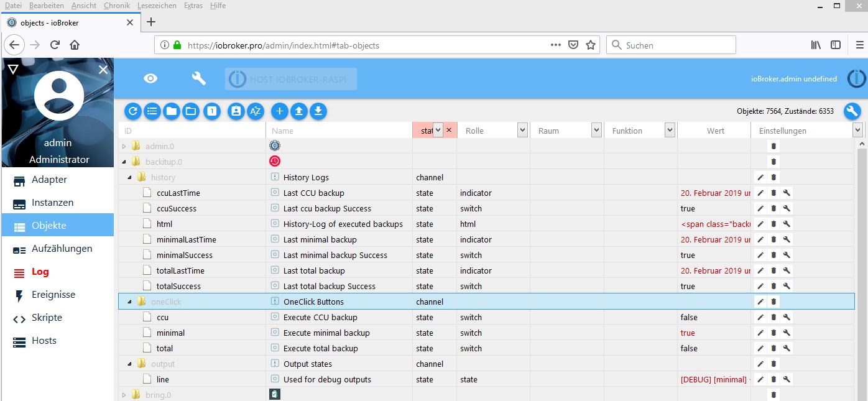Select the Objekte sidebar item
Screen dimensions: 868x401
[x=57, y=226]
